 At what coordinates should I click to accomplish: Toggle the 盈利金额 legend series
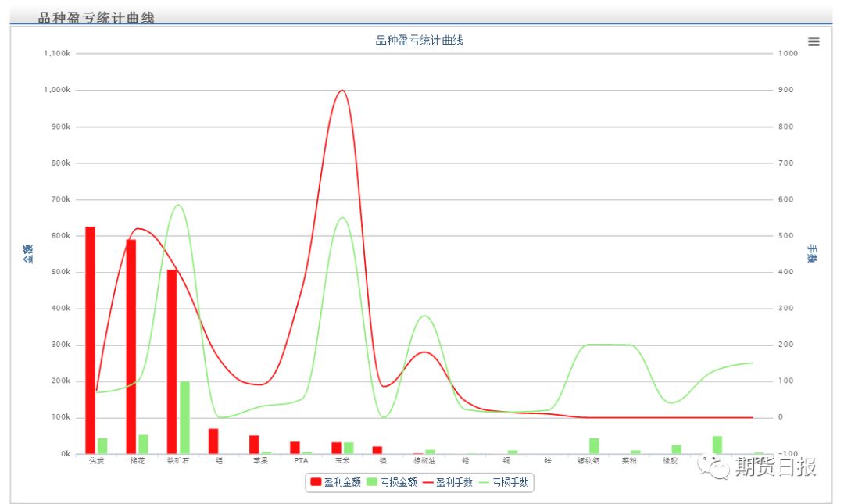point(335,482)
